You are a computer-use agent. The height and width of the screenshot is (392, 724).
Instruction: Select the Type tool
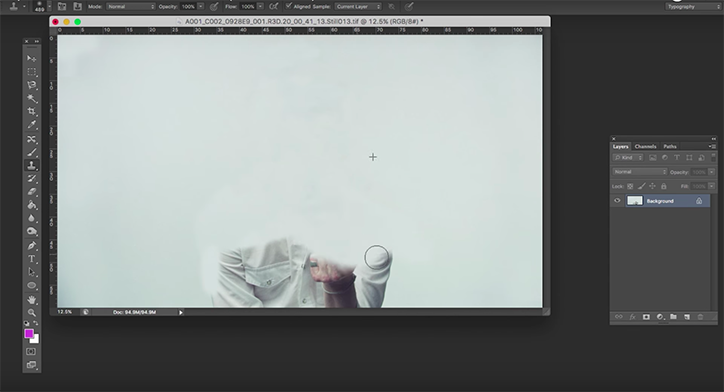coord(31,259)
